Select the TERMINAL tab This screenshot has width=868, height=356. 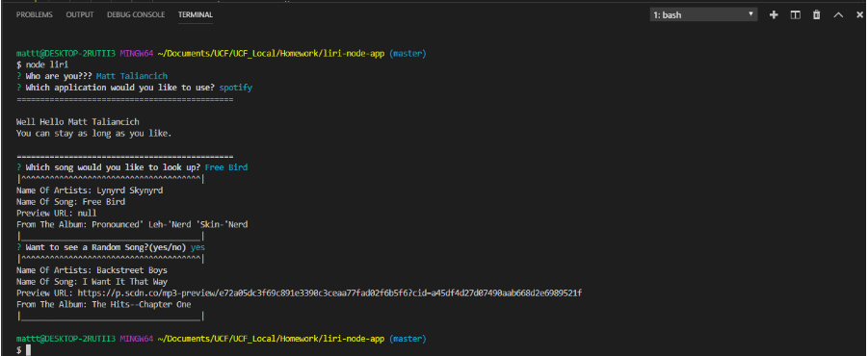pos(196,15)
